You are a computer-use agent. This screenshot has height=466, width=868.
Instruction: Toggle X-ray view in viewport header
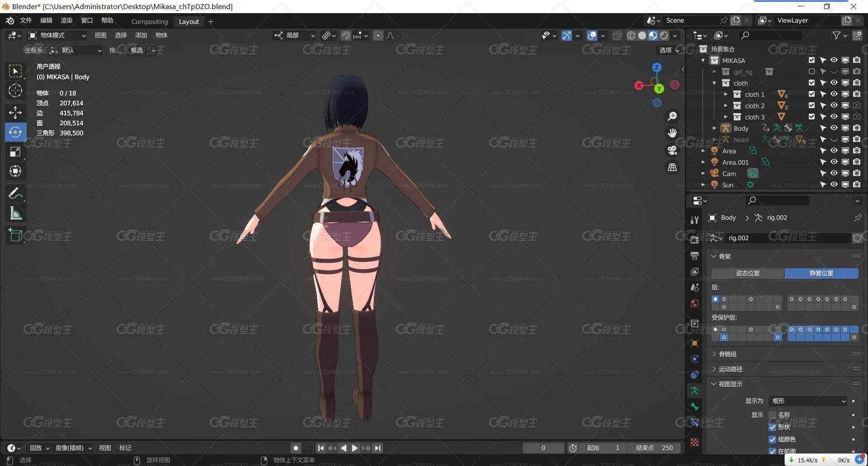[x=617, y=36]
